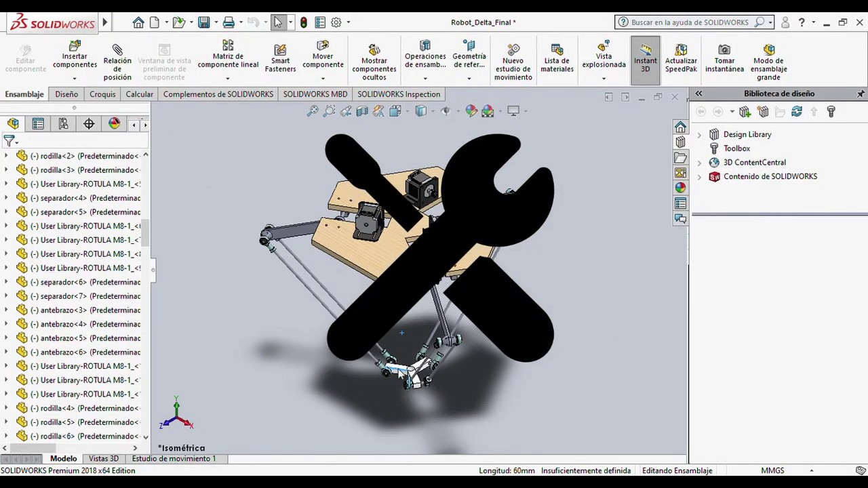This screenshot has width=868, height=488.
Task: Switch to the Croquis ribbon tab
Action: [102, 94]
